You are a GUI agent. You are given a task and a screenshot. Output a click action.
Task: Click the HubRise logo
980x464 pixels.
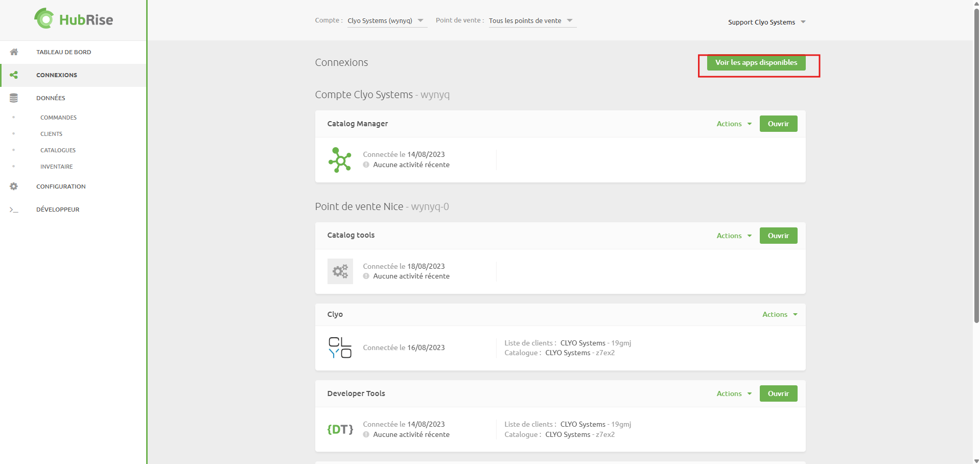tap(74, 19)
